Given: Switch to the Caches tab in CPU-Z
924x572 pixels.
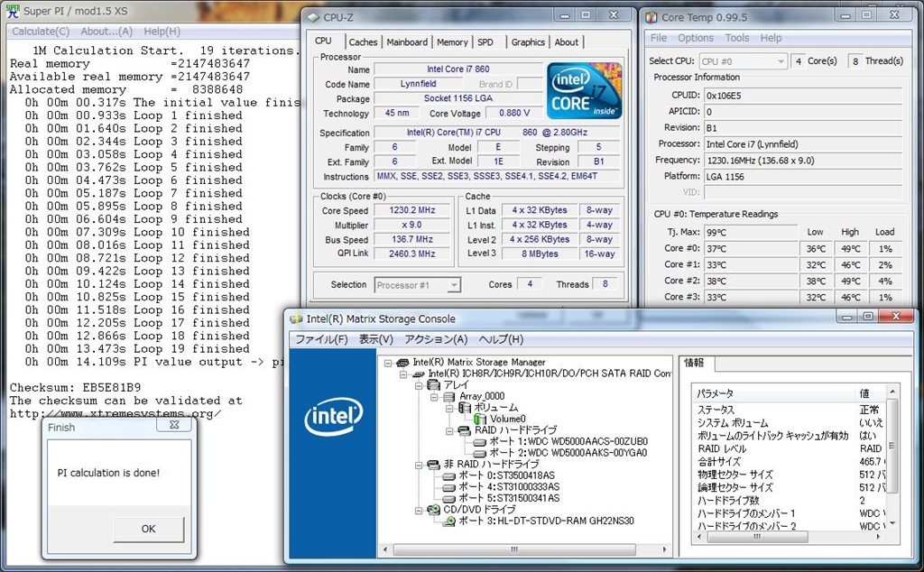Looking at the screenshot, I should (x=363, y=42).
